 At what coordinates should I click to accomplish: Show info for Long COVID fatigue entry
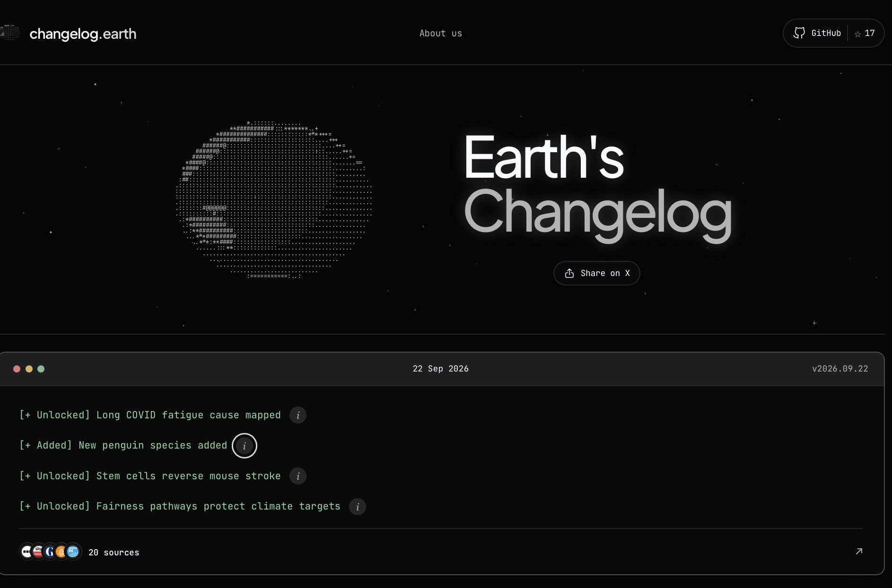(297, 415)
